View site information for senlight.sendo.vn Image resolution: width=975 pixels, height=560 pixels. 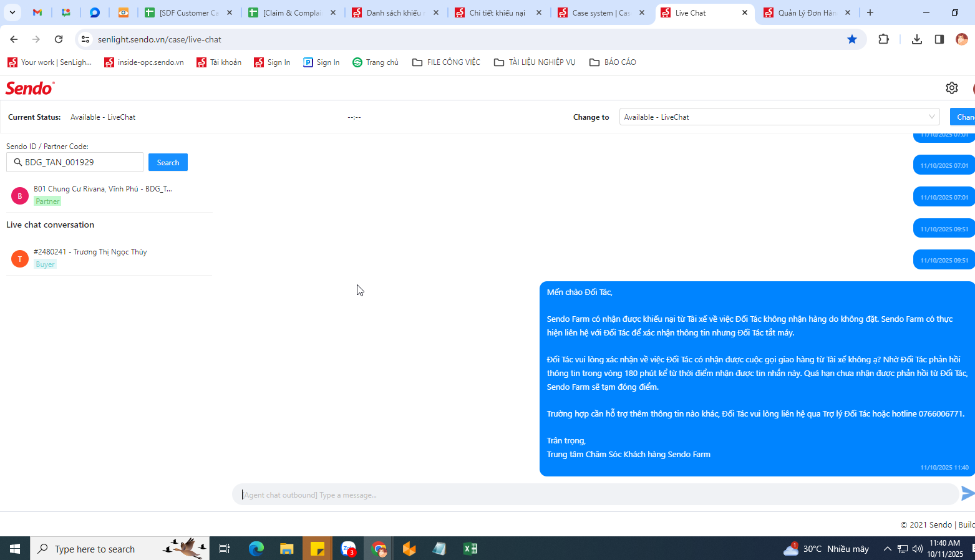(x=85, y=39)
